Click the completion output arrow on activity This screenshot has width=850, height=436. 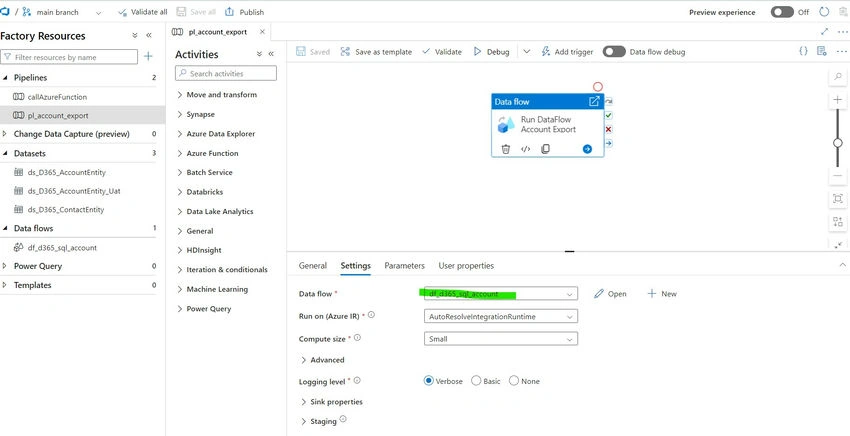pos(608,143)
